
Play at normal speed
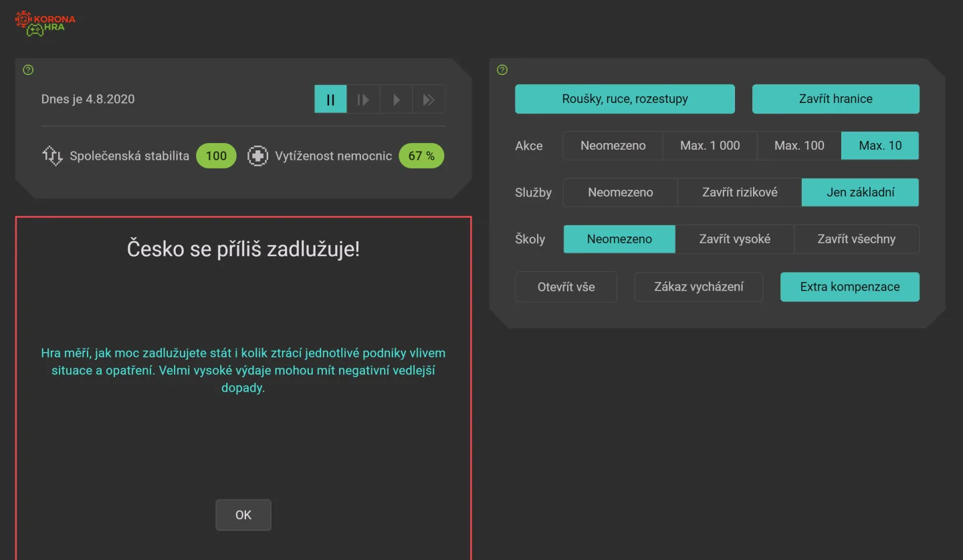click(396, 100)
